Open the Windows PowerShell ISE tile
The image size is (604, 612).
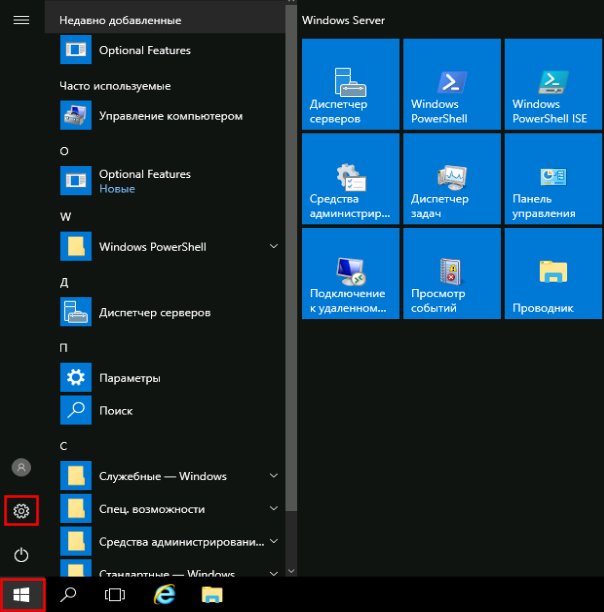(553, 85)
